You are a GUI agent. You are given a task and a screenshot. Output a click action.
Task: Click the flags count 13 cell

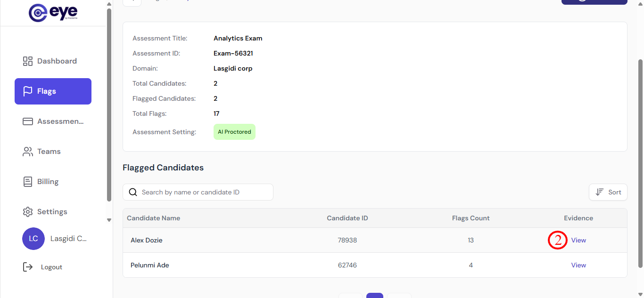pos(471,240)
